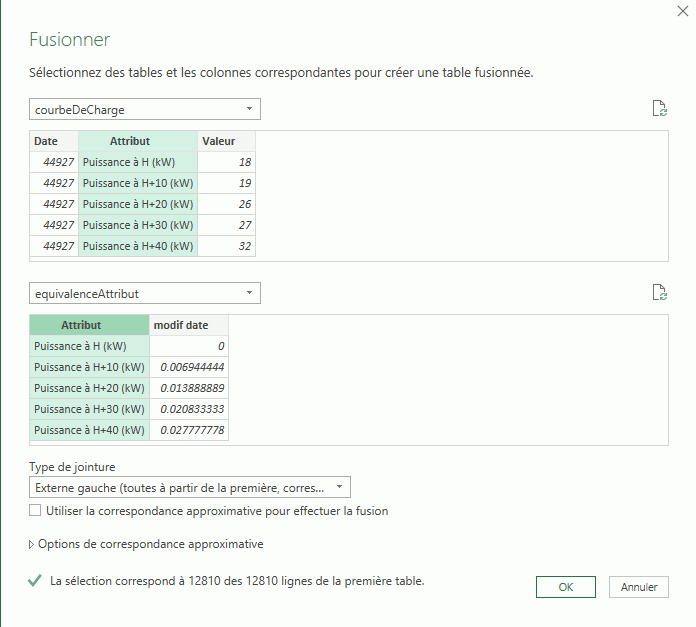The width and height of the screenshot is (696, 627).
Task: Click the Valeur cell containing 32
Action: click(226, 246)
